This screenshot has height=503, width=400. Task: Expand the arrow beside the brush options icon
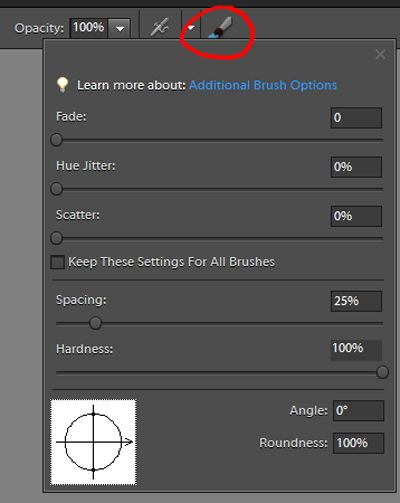[191, 28]
